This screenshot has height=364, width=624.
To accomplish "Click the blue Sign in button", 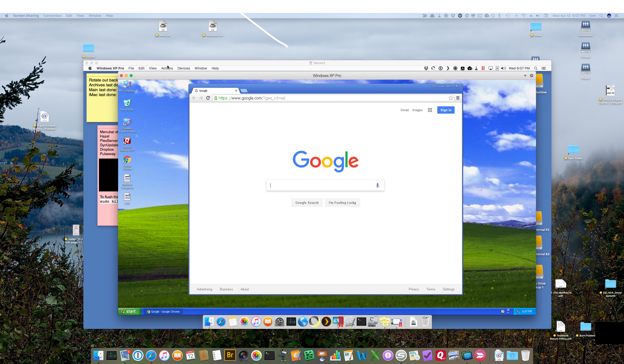I will pos(446,110).
